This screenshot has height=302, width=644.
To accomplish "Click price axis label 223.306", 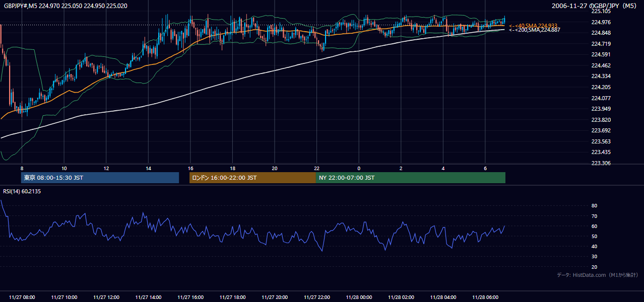I will click(x=601, y=163).
